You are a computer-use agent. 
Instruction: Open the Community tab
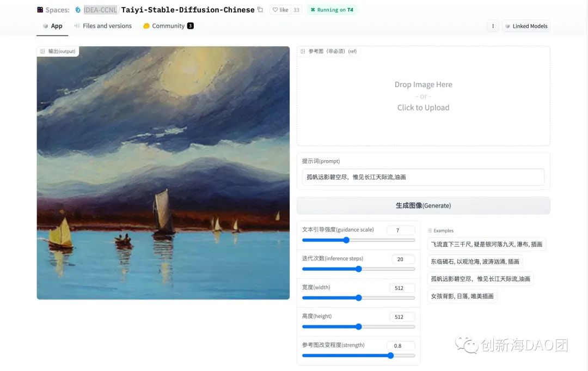[168, 26]
